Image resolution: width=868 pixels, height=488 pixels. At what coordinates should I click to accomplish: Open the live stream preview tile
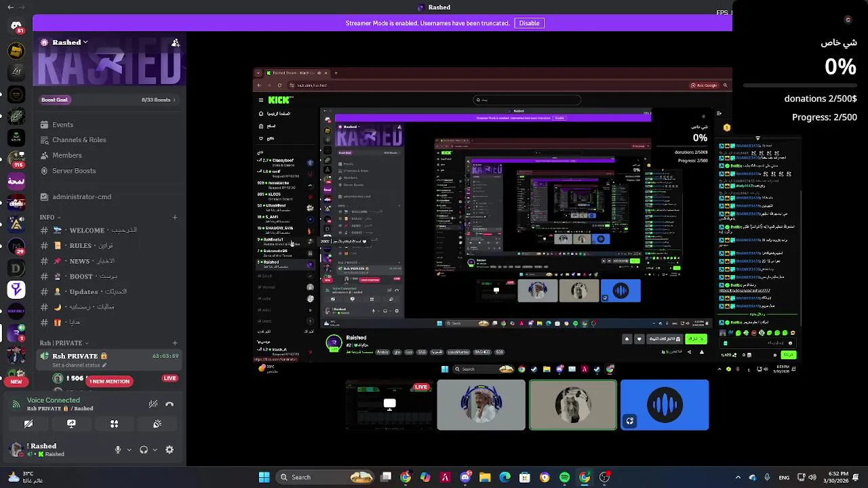coord(389,405)
